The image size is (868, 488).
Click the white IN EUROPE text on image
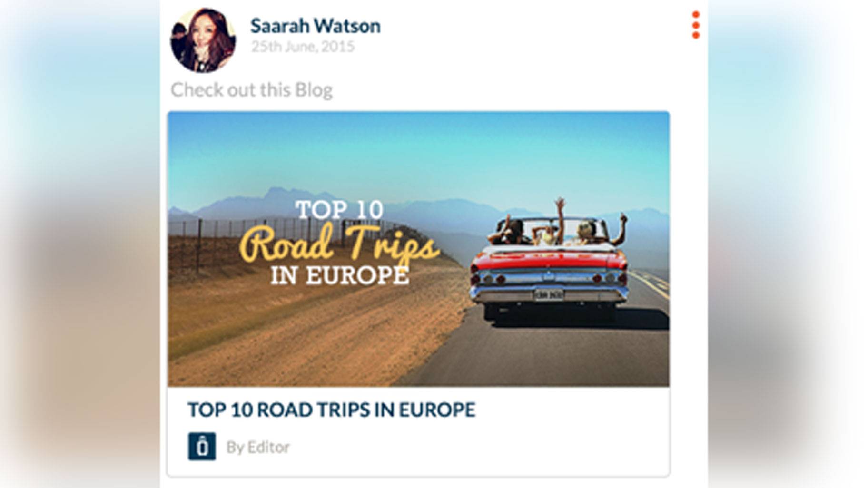pos(339,275)
